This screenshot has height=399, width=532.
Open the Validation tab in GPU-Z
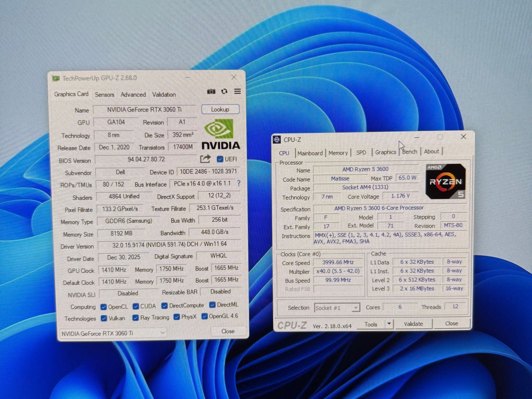coord(164,95)
